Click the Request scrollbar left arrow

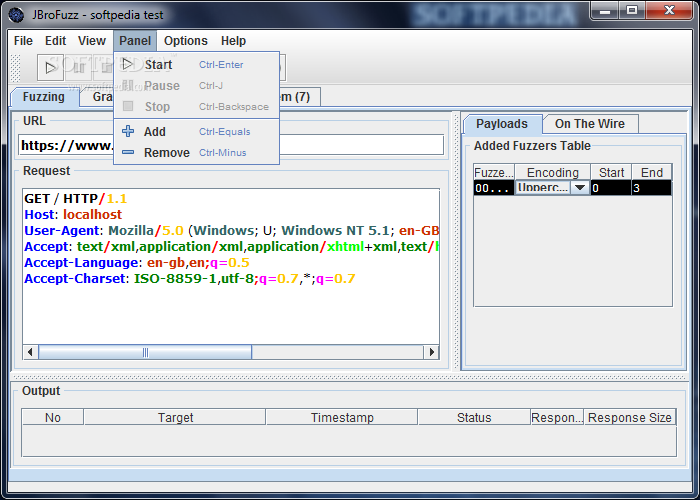pos(30,352)
